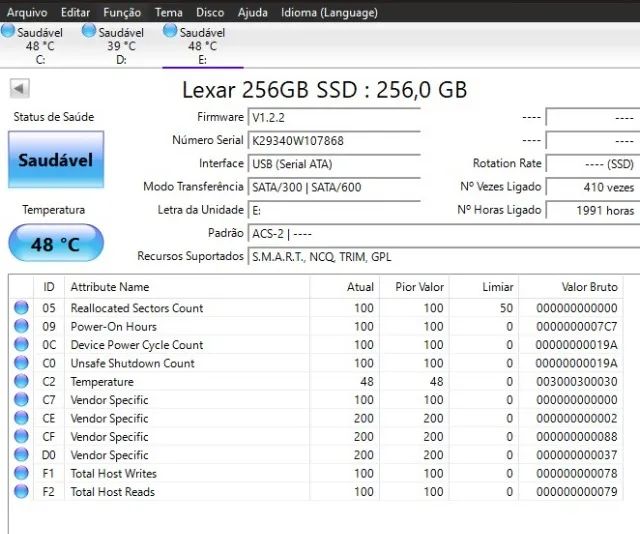
Task: Click raw value 0000000007C7
Action: pos(577,327)
